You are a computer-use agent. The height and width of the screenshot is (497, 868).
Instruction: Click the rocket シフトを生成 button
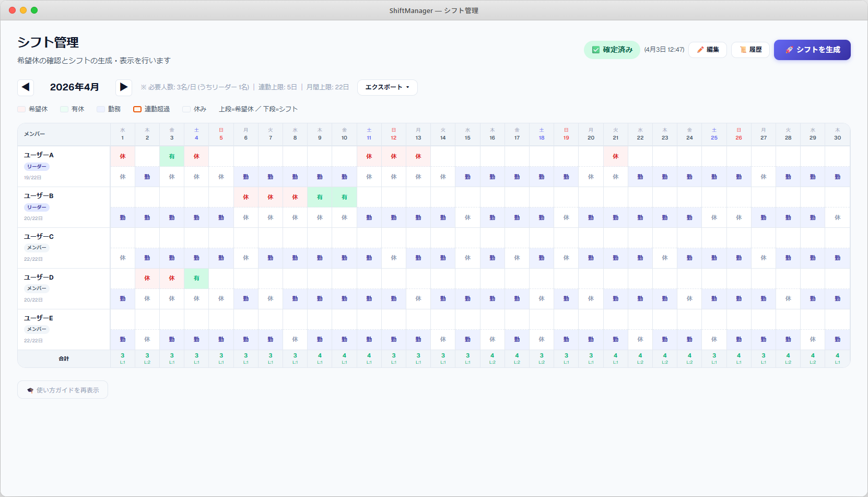point(812,50)
